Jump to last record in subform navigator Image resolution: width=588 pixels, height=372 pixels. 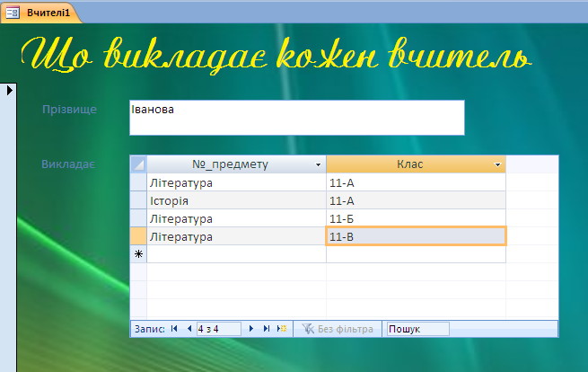267,329
